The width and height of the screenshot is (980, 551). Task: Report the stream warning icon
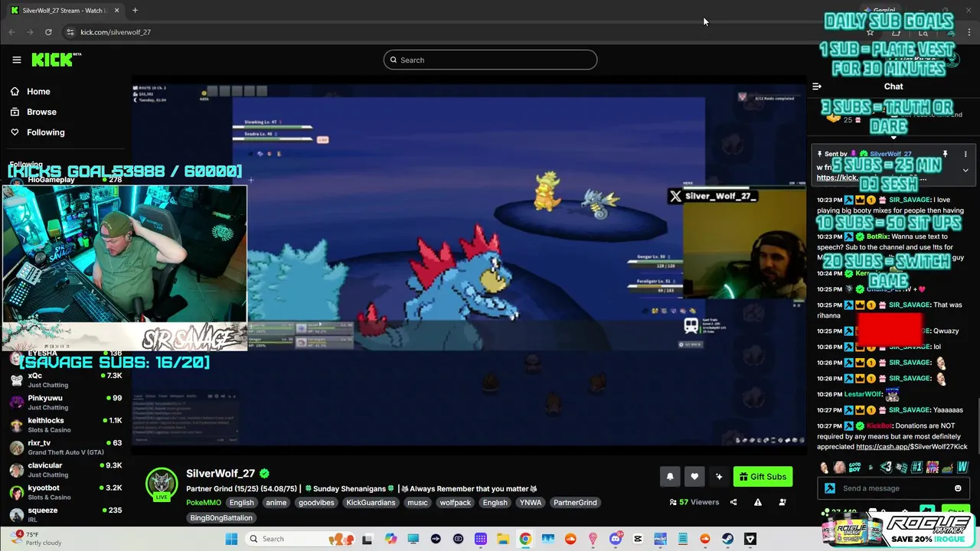click(758, 502)
